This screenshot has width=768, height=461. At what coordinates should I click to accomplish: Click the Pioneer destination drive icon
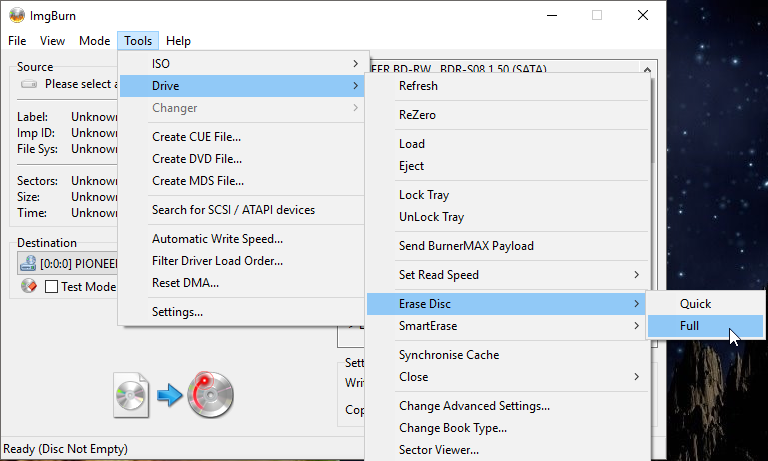28,264
